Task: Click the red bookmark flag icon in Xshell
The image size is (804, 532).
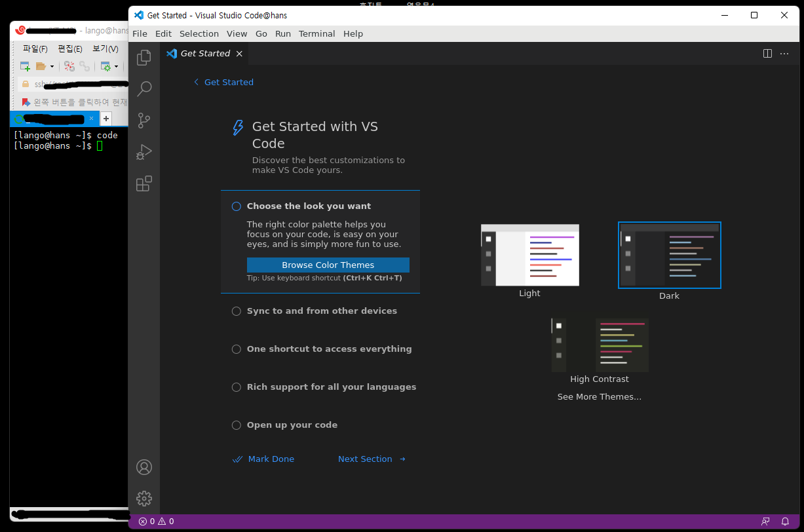Action: 26,102
